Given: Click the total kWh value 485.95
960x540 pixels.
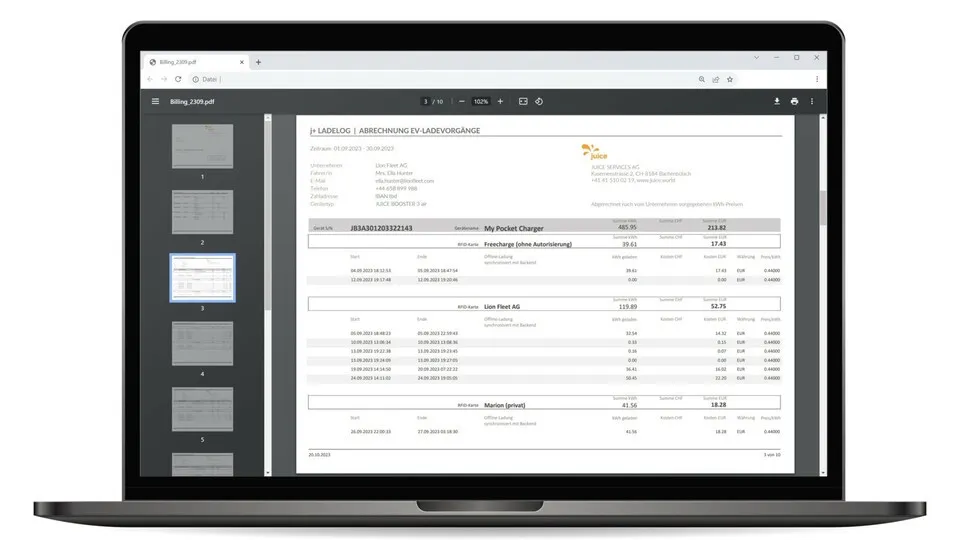Looking at the screenshot, I should pyautogui.click(x=627, y=227).
